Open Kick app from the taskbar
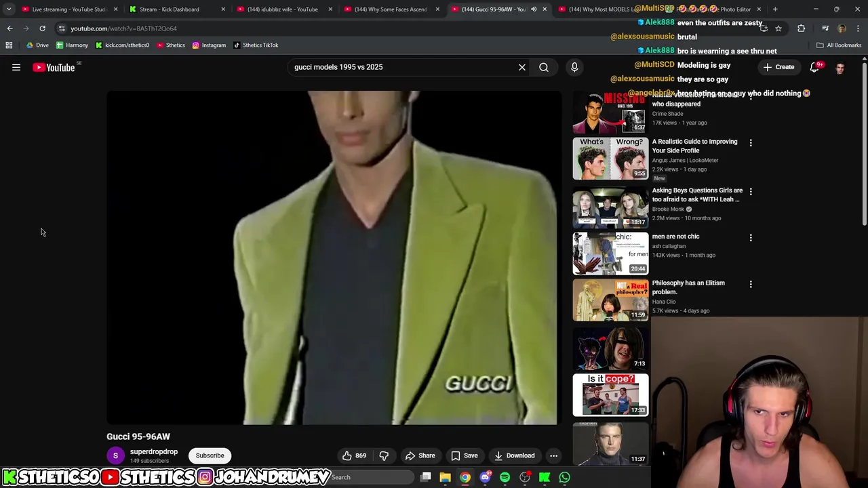This screenshot has height=488, width=868. (545, 477)
